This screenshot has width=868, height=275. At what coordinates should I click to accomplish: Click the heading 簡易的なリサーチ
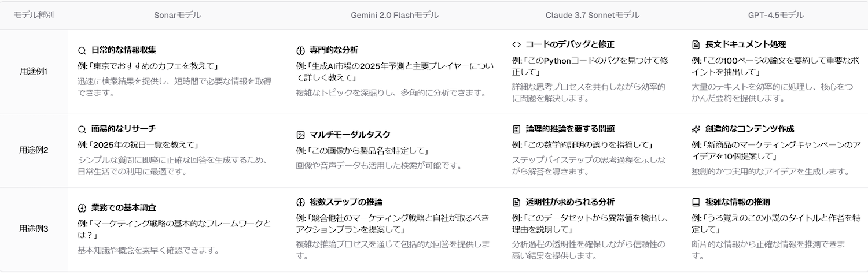tap(124, 129)
